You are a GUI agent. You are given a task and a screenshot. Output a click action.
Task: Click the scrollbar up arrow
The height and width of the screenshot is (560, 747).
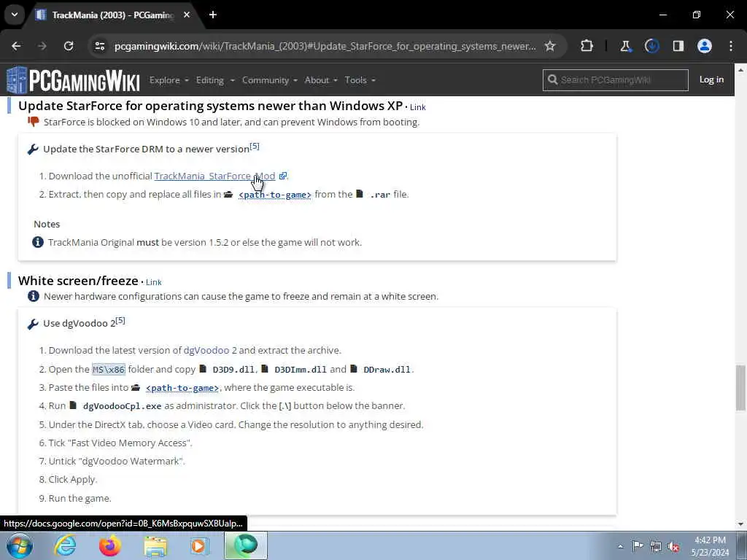740,70
